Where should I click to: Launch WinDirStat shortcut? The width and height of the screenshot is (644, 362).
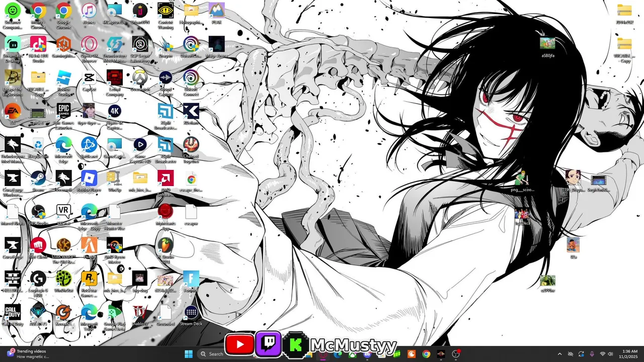pyautogui.click(x=63, y=282)
